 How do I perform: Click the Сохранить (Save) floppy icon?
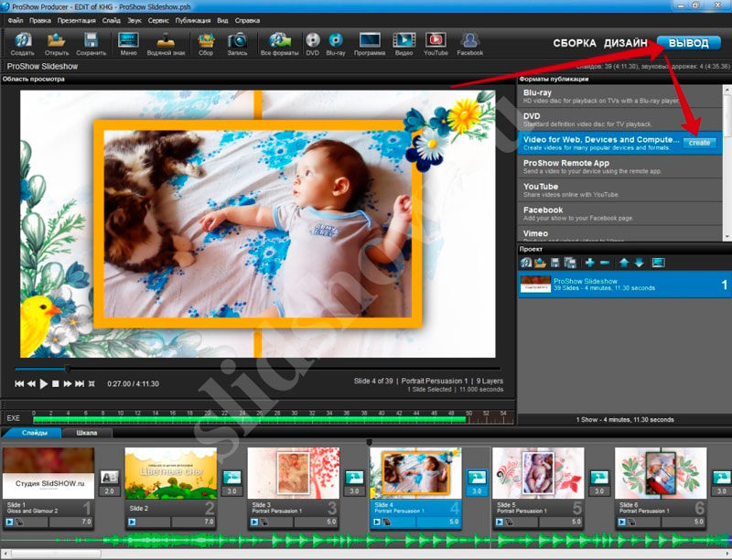(x=91, y=43)
